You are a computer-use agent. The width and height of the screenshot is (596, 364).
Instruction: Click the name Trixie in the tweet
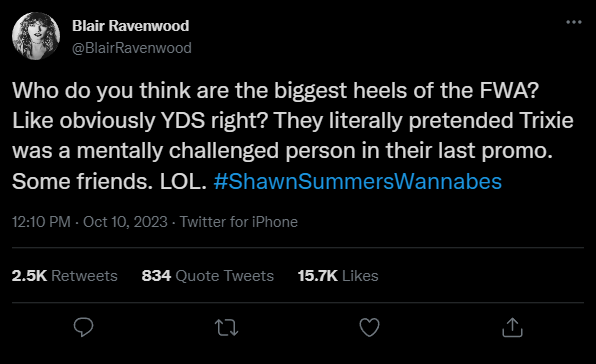coord(546,120)
